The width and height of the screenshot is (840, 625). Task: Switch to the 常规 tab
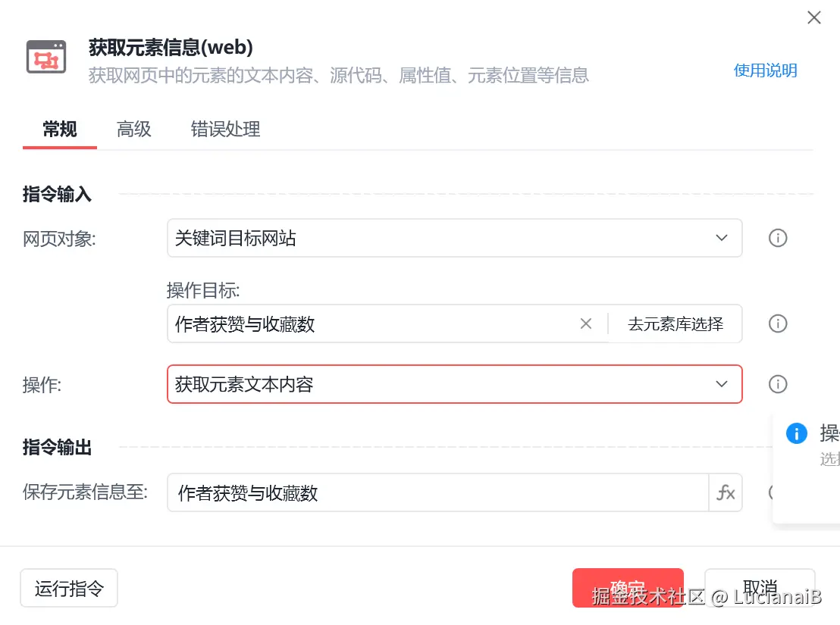tap(60, 130)
